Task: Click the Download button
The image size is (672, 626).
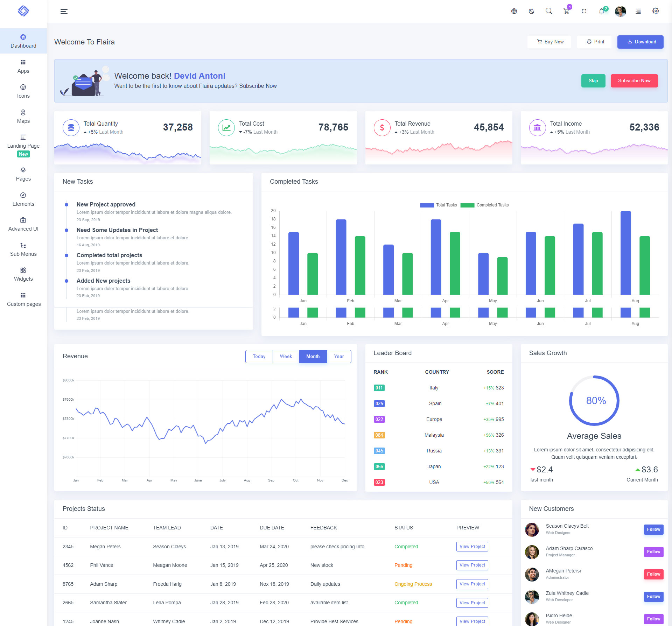Action: tap(640, 42)
